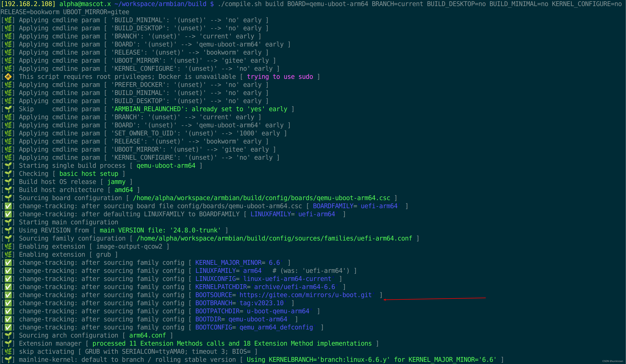Image resolution: width=626 pixels, height=364 pixels.
Task: Click the 'trying to use sudo' highlighted text
Action: pyautogui.click(x=280, y=76)
